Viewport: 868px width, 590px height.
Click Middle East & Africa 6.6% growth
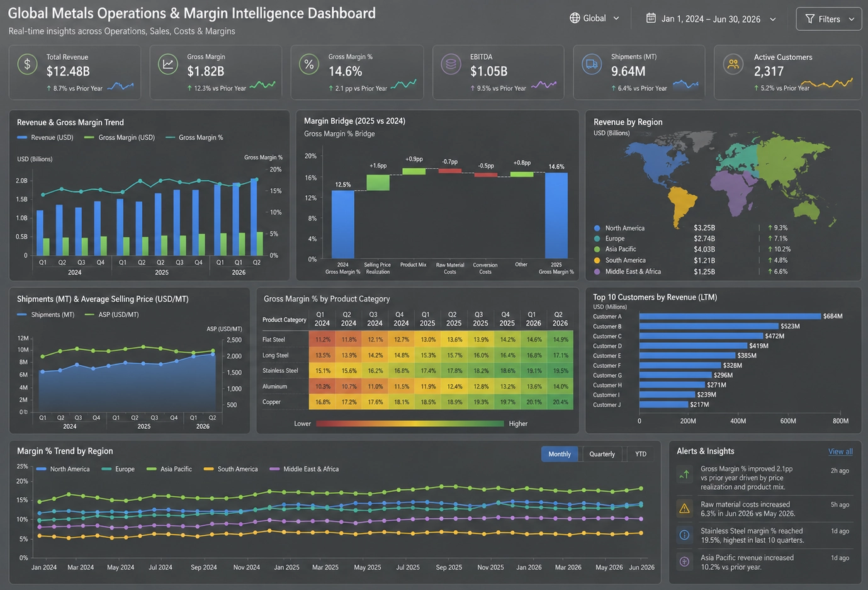coord(778,271)
